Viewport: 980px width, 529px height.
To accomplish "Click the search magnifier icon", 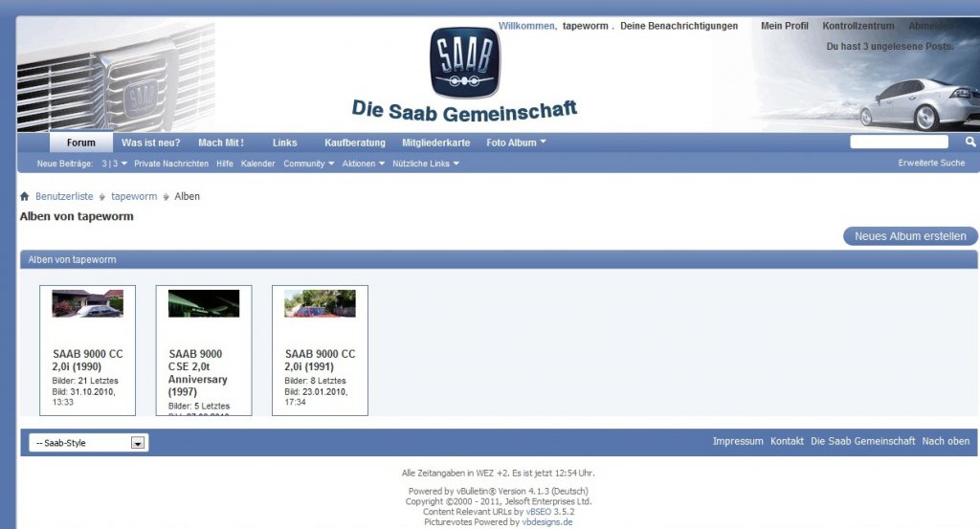I will [x=970, y=142].
